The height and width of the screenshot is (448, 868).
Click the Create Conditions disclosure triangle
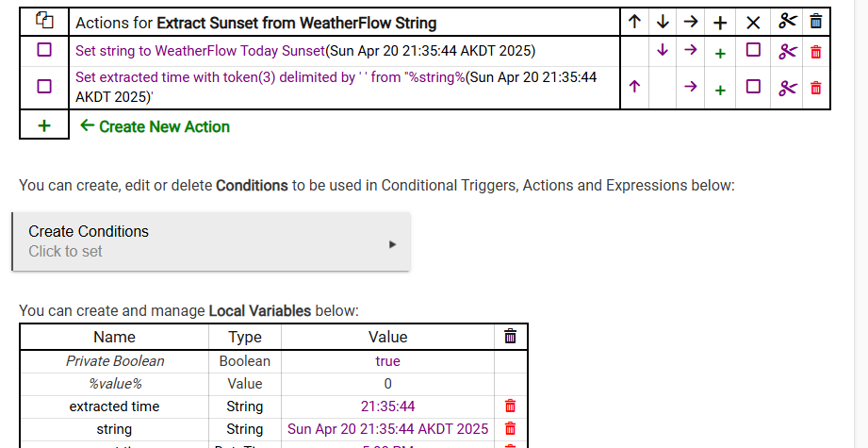pos(392,244)
